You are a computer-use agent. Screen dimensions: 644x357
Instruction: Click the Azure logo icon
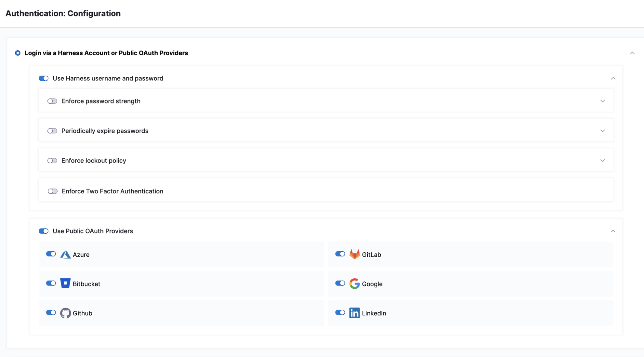pyautogui.click(x=65, y=254)
